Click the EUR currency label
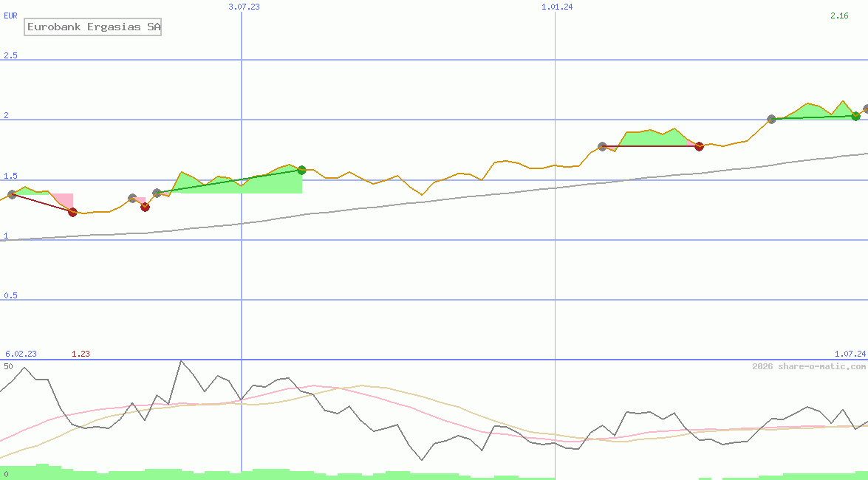This screenshot has width=868, height=480. tap(10, 16)
